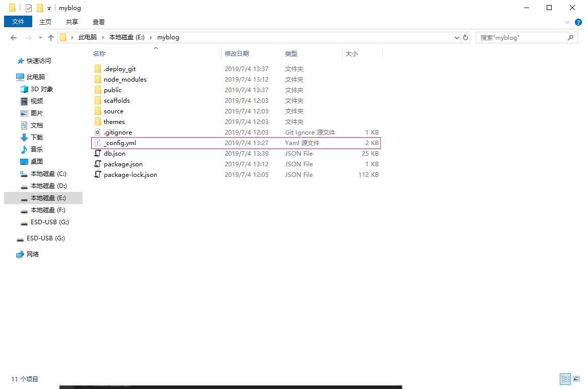
Task: Click 本地磁盘 (E:) in the breadcrumb path
Action: [x=126, y=37]
